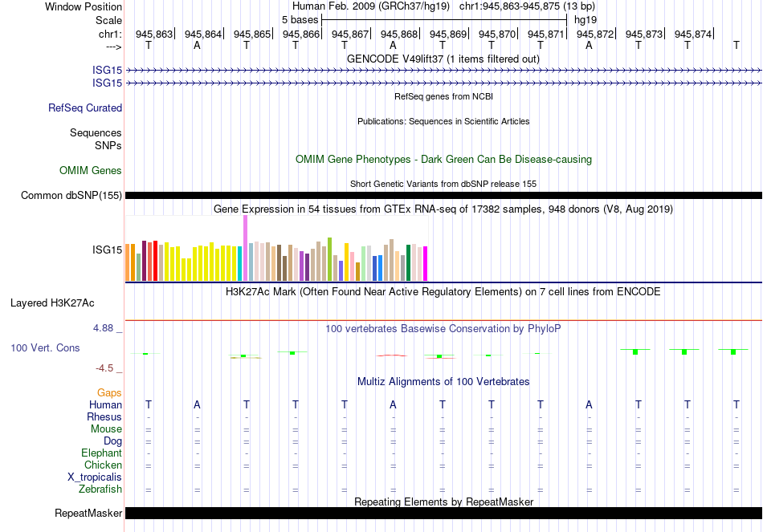Click the ISG15 label beside the GTEx bar chart
Image resolution: width=763 pixels, height=532 pixels.
(107, 250)
